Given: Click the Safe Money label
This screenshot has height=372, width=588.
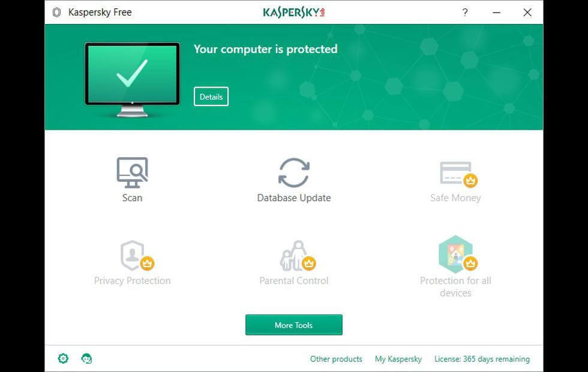Looking at the screenshot, I should pyautogui.click(x=455, y=197).
